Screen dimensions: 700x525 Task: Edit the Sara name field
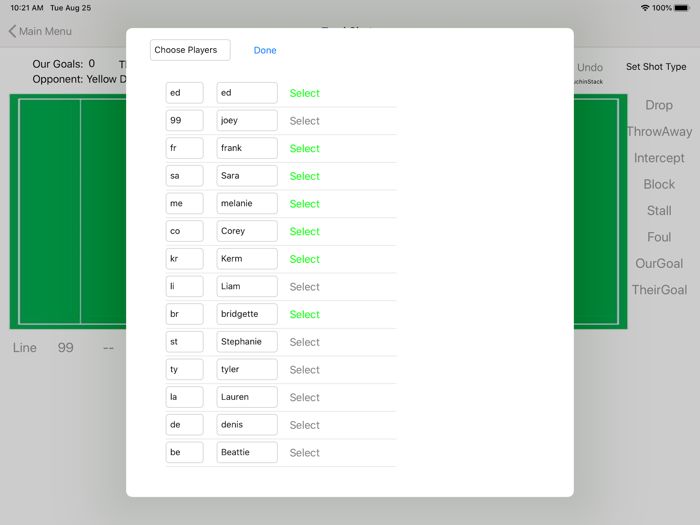coord(247,176)
